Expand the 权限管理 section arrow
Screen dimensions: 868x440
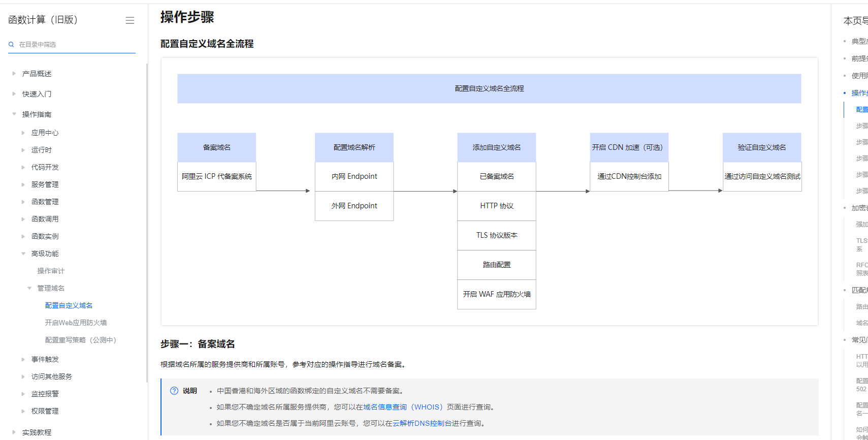click(23, 411)
